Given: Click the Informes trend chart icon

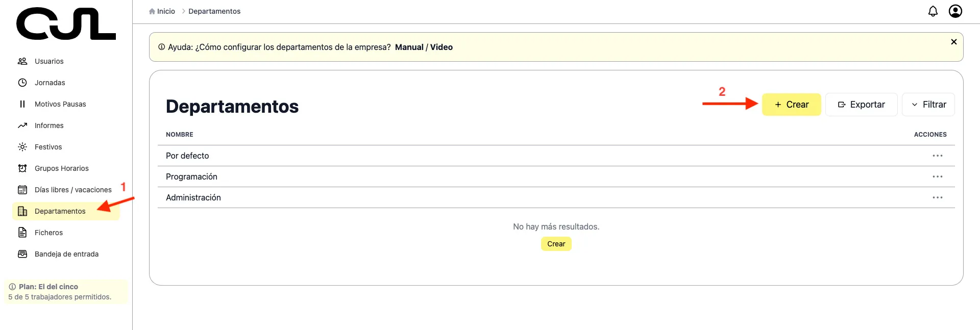Looking at the screenshot, I should tap(22, 125).
